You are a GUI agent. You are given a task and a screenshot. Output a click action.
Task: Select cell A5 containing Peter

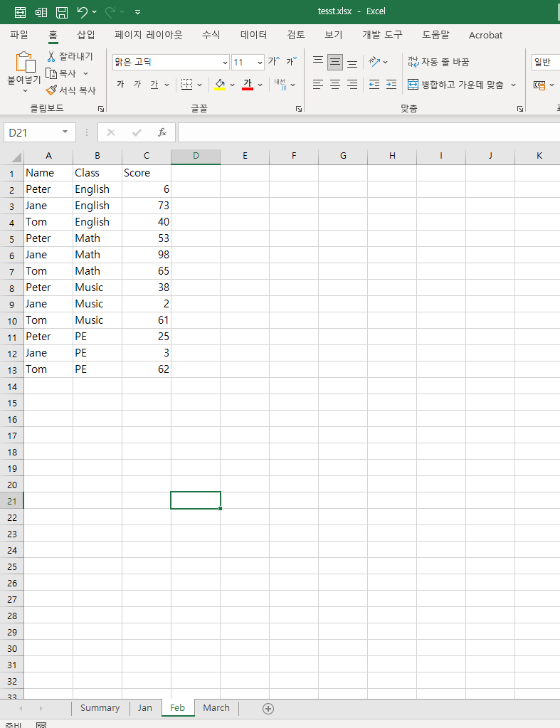48,238
